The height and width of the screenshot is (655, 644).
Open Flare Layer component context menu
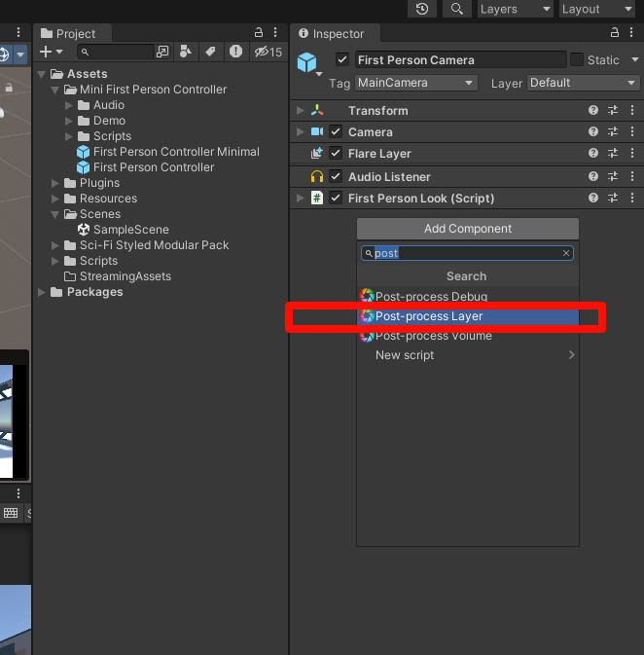click(x=632, y=153)
